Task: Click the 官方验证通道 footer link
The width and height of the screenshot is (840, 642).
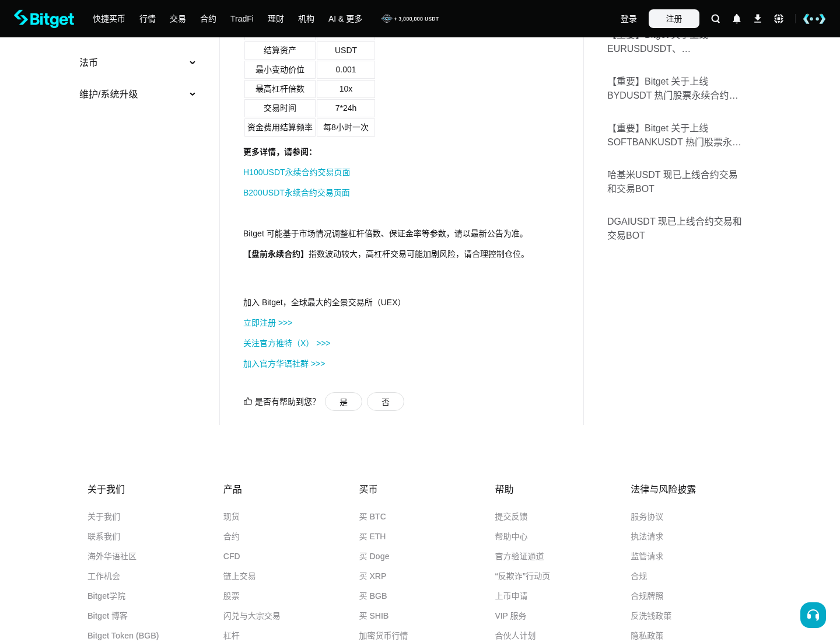Action: pyautogui.click(x=520, y=556)
